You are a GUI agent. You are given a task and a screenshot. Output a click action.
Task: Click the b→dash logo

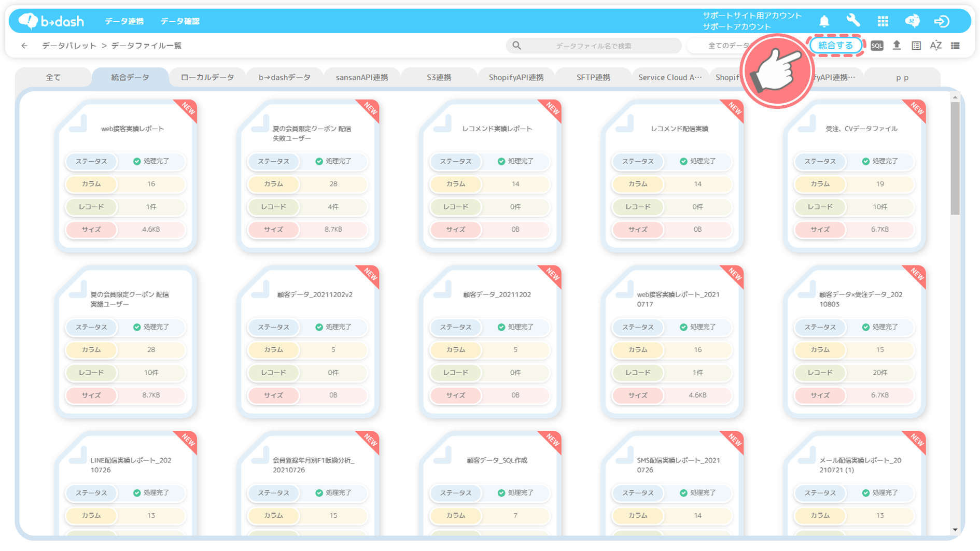point(51,21)
